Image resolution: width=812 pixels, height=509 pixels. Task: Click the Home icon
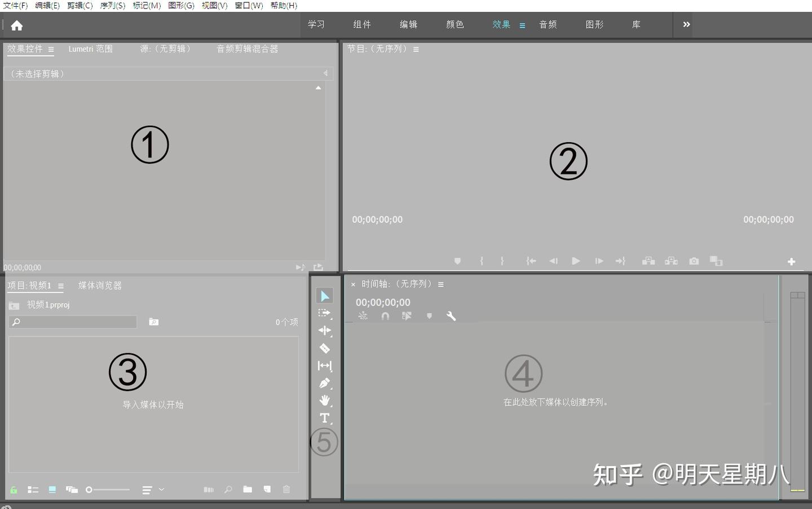[x=17, y=25]
